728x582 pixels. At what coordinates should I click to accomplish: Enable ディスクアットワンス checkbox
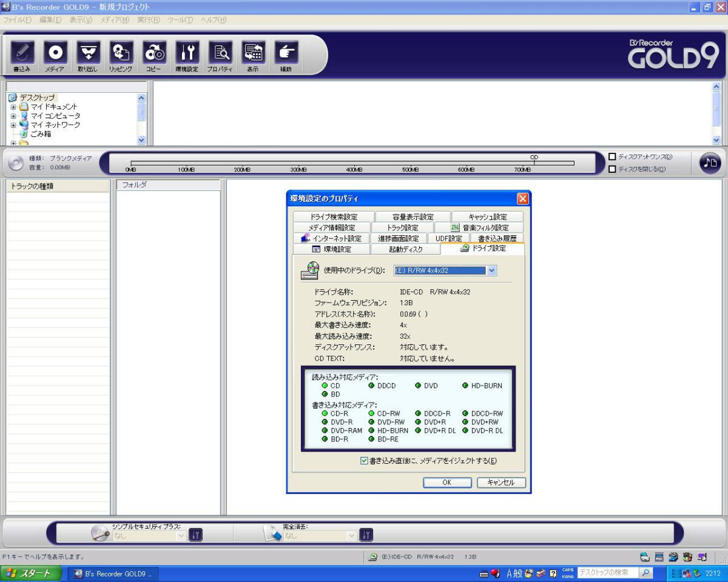click(x=612, y=157)
